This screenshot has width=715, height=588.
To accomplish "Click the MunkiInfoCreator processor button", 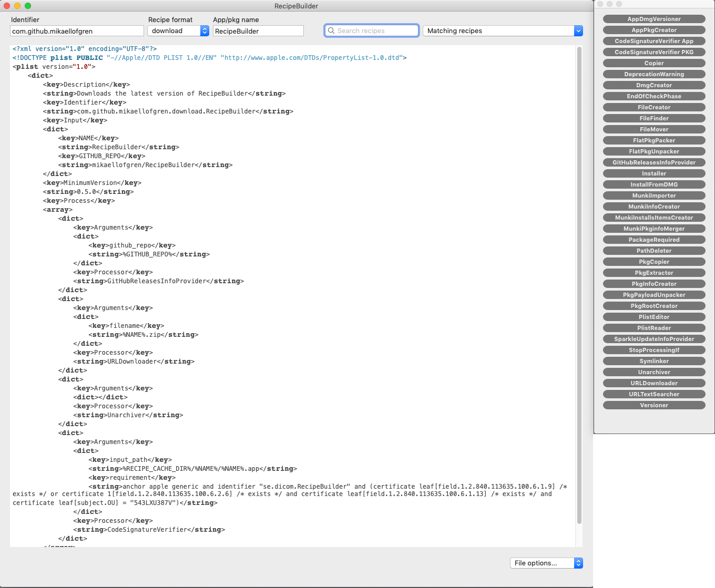I will coord(654,207).
